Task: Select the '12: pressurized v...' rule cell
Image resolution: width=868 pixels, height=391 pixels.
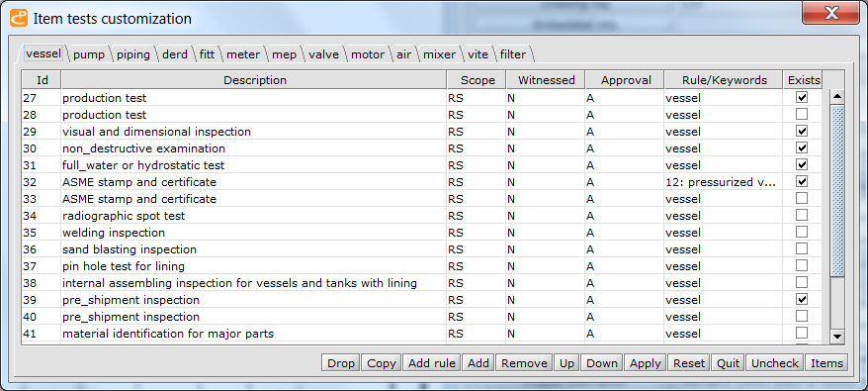Action: pos(724,182)
